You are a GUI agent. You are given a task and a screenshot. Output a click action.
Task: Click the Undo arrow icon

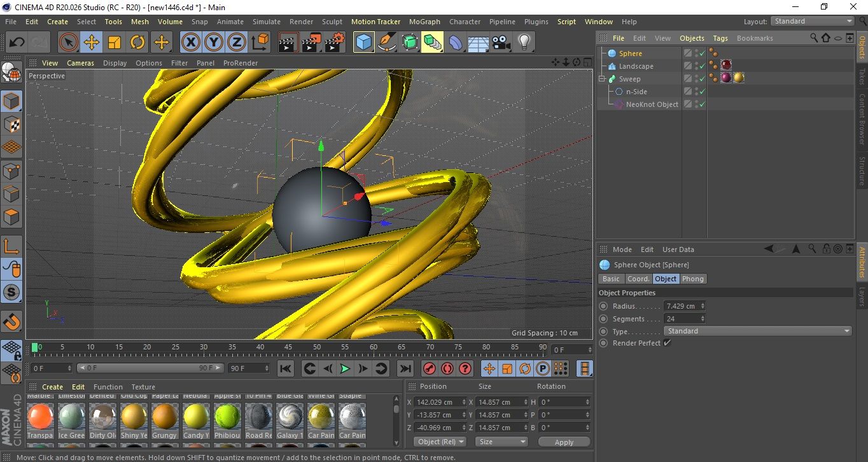point(17,43)
